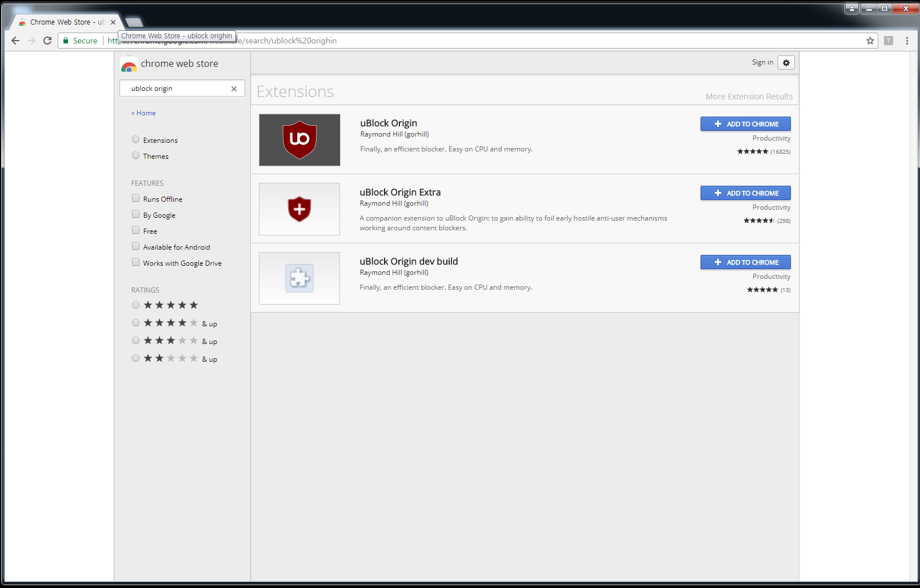Click Sign in link
920x588 pixels.
pyautogui.click(x=762, y=62)
